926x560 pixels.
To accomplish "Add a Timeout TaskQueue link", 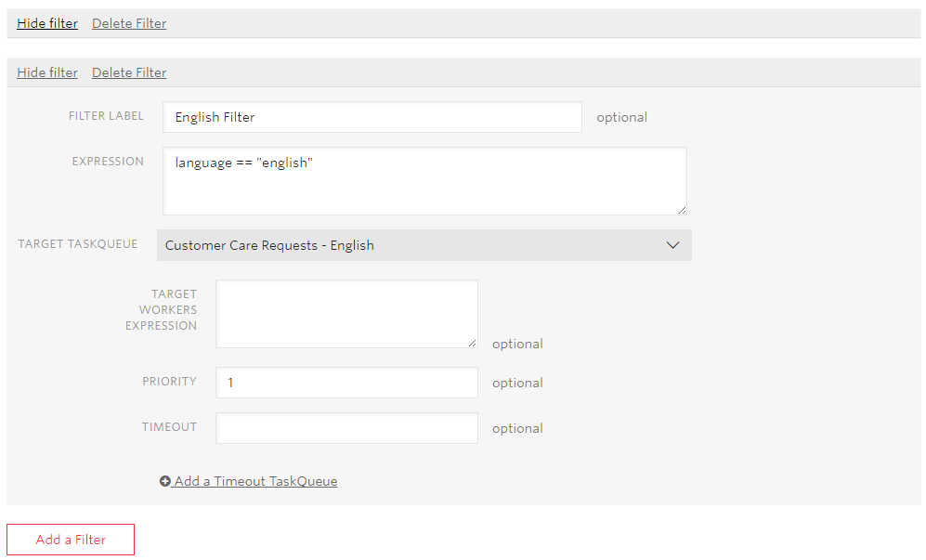I will coord(255,481).
